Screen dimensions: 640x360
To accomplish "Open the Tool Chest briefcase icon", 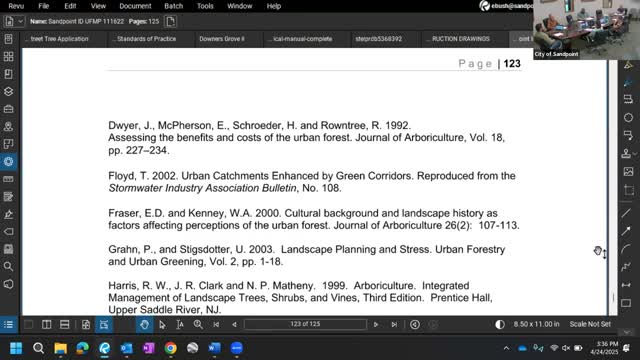I will coord(8,109).
